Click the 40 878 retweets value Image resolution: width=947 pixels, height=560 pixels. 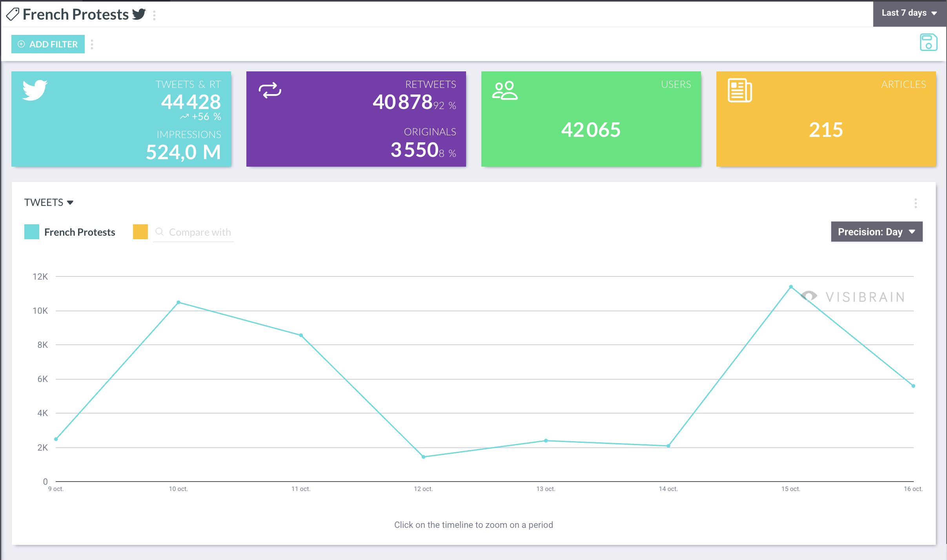402,102
